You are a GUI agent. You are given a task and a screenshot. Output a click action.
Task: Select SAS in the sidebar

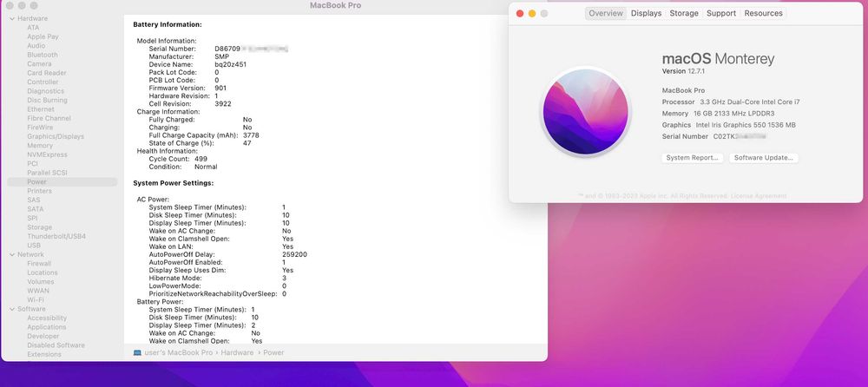point(34,200)
